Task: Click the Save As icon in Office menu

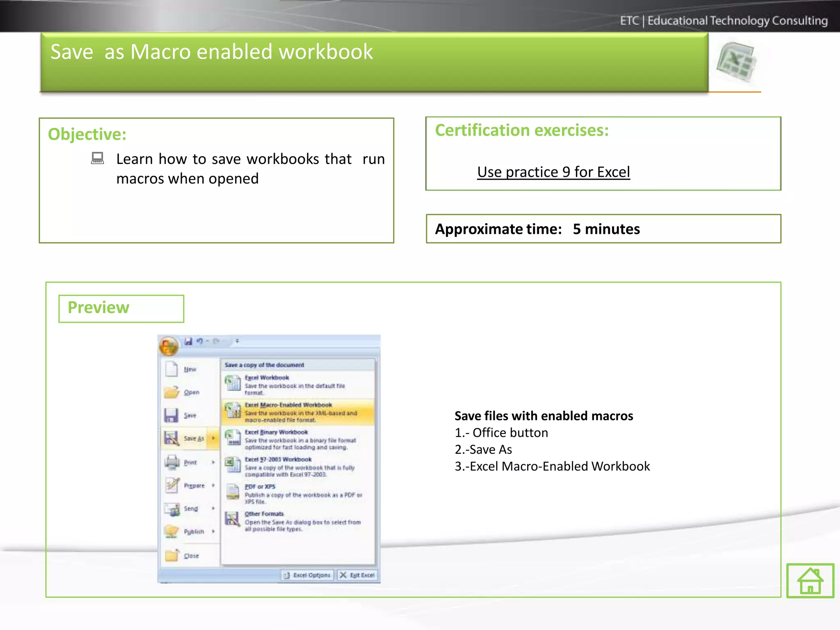Action: (x=171, y=438)
